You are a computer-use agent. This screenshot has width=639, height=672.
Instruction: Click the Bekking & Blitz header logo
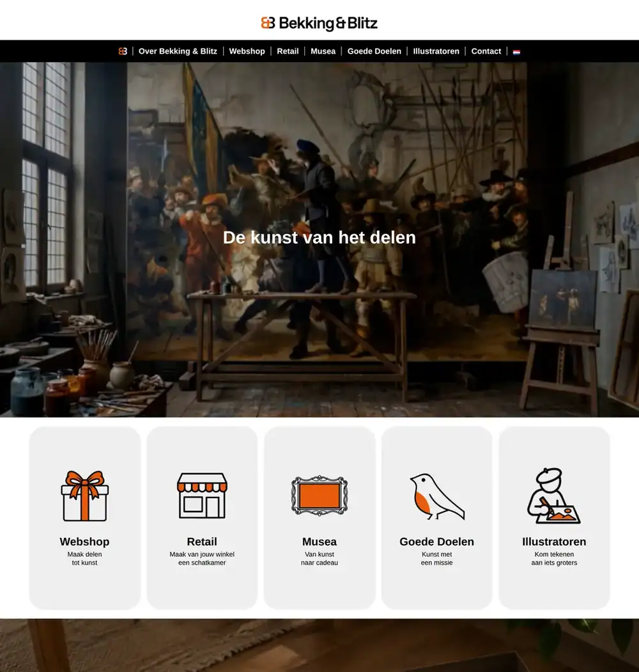click(x=319, y=23)
